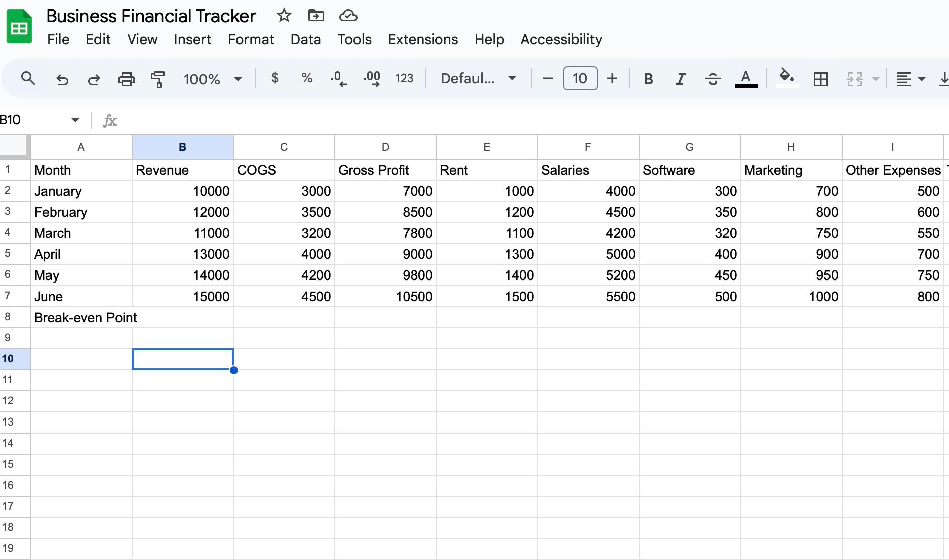Viewport: 949px width, 560px height.
Task: Decrease font size with minus button
Action: click(548, 79)
